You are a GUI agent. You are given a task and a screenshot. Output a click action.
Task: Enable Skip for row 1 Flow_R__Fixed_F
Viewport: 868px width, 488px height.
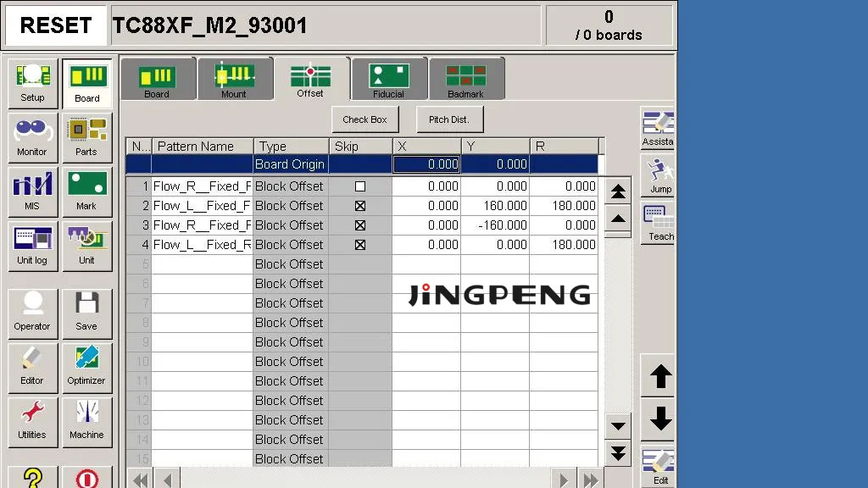(x=360, y=186)
